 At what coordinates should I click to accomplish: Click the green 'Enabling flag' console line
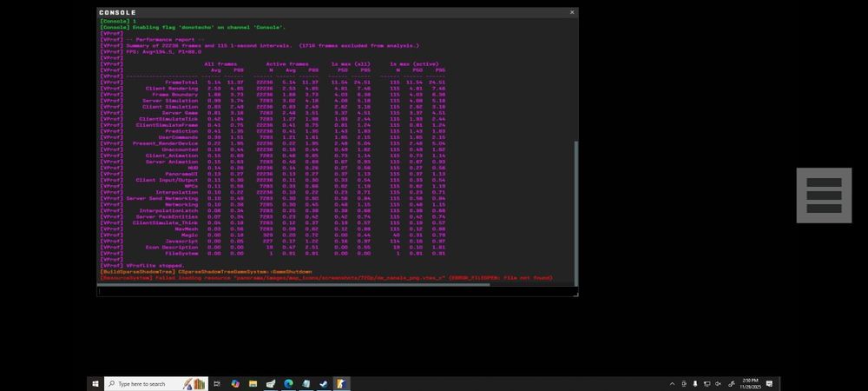point(193,27)
